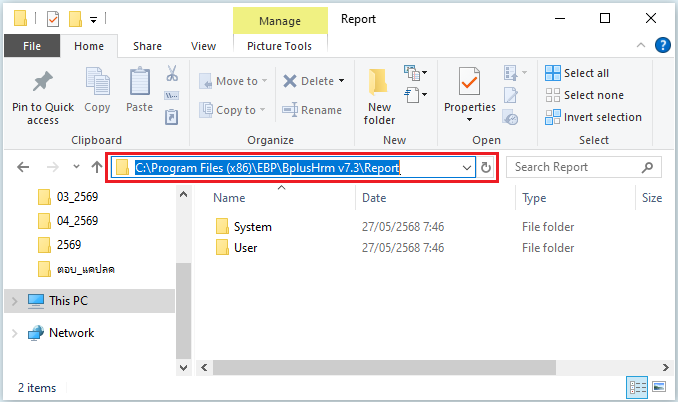Expand the Network tree node
678x402 pixels.
click(13, 333)
